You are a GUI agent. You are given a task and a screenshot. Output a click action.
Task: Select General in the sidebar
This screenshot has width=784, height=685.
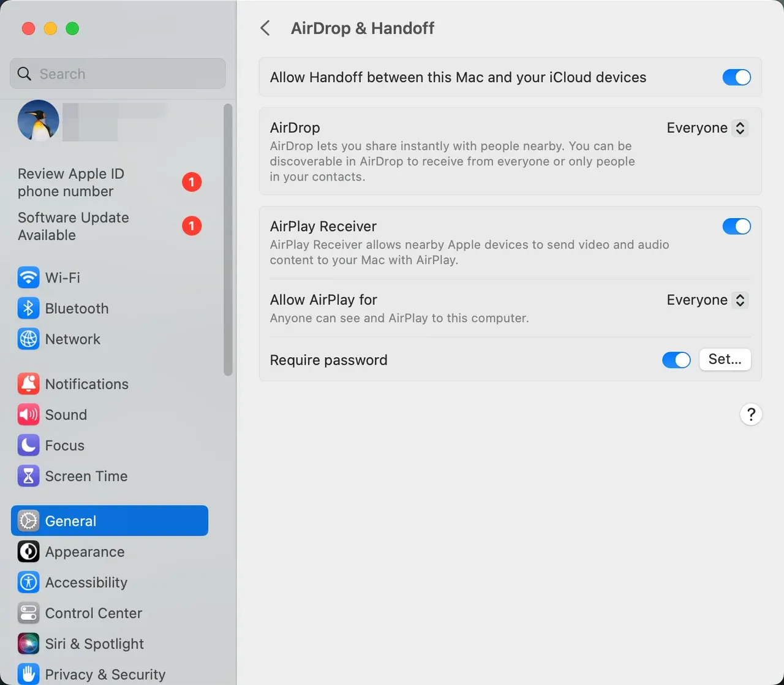click(x=110, y=521)
